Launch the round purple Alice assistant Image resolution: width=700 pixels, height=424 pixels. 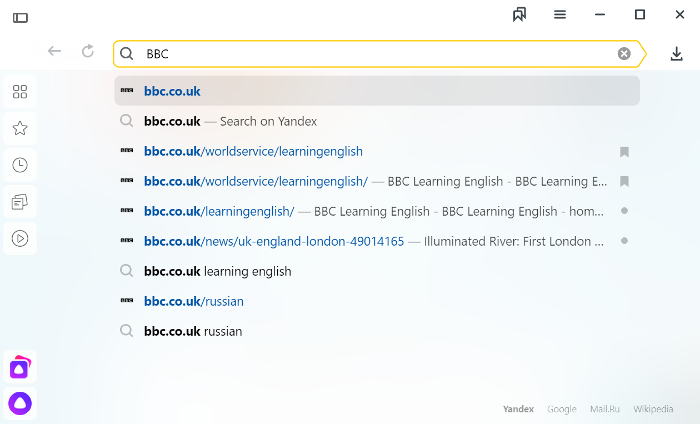20,403
